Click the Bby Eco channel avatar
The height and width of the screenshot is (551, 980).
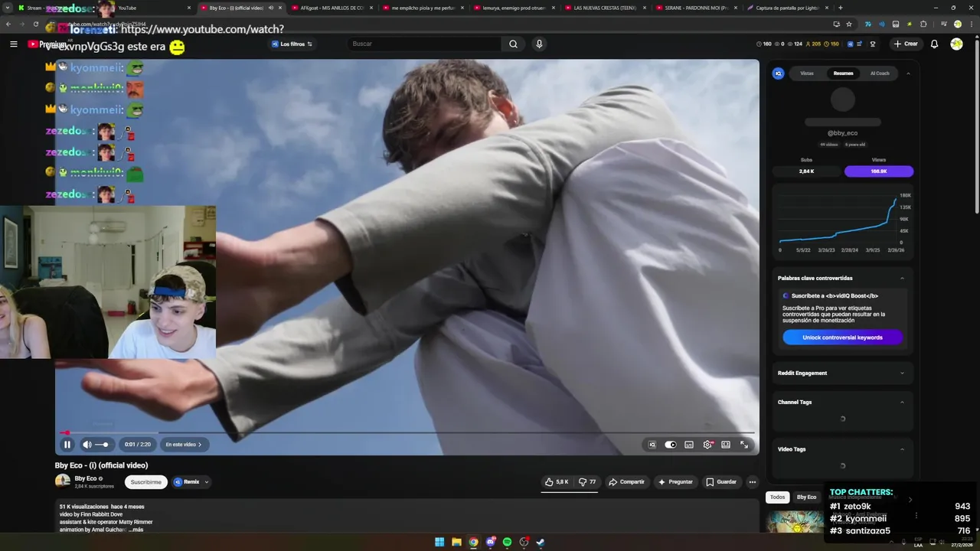[63, 481]
